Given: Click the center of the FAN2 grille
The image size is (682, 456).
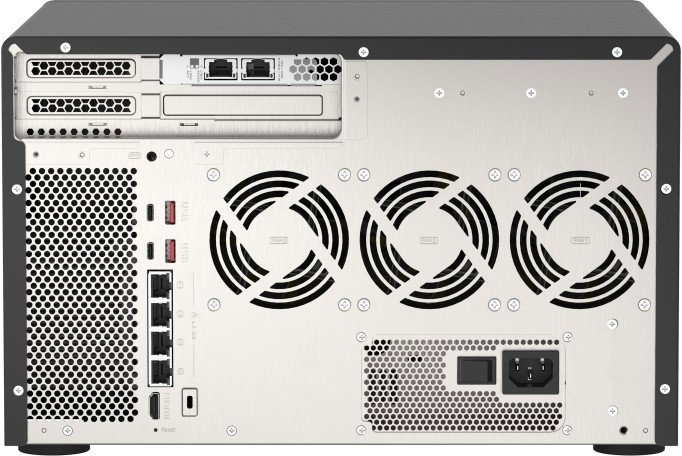Looking at the screenshot, I should point(429,240).
